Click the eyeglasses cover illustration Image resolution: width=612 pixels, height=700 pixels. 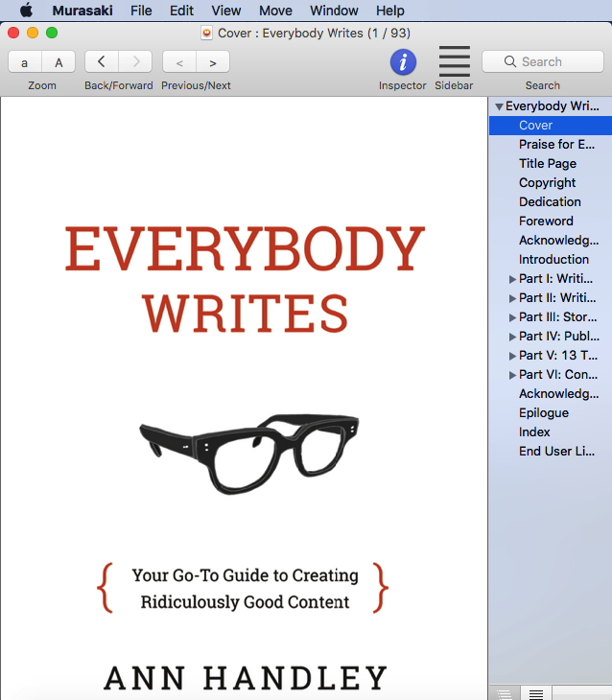[x=249, y=454]
